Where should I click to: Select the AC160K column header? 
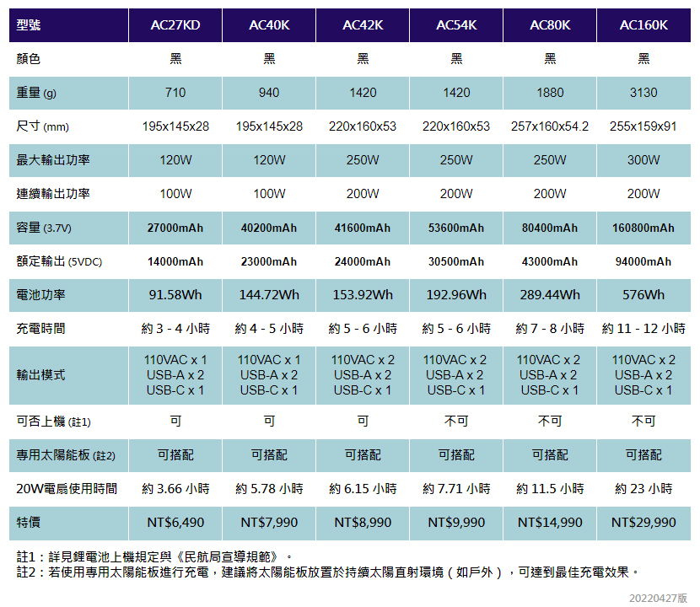tap(643, 25)
